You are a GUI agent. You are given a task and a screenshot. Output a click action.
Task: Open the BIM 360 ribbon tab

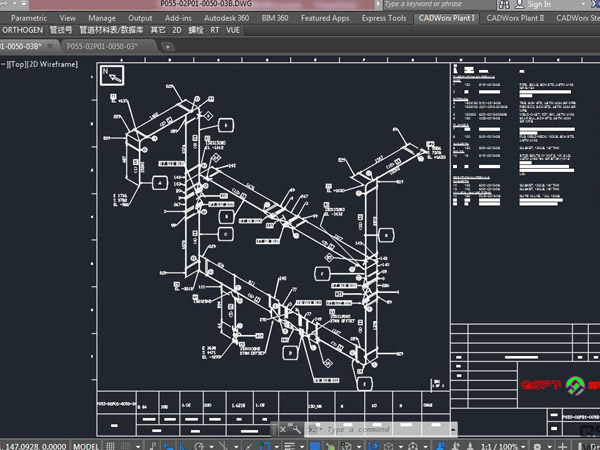[x=275, y=18]
